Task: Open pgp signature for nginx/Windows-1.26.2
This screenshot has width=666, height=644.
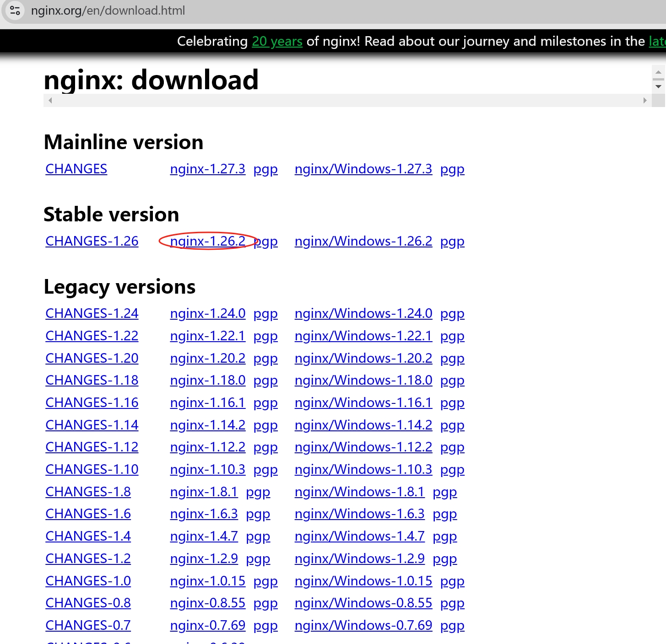Action: click(x=452, y=242)
